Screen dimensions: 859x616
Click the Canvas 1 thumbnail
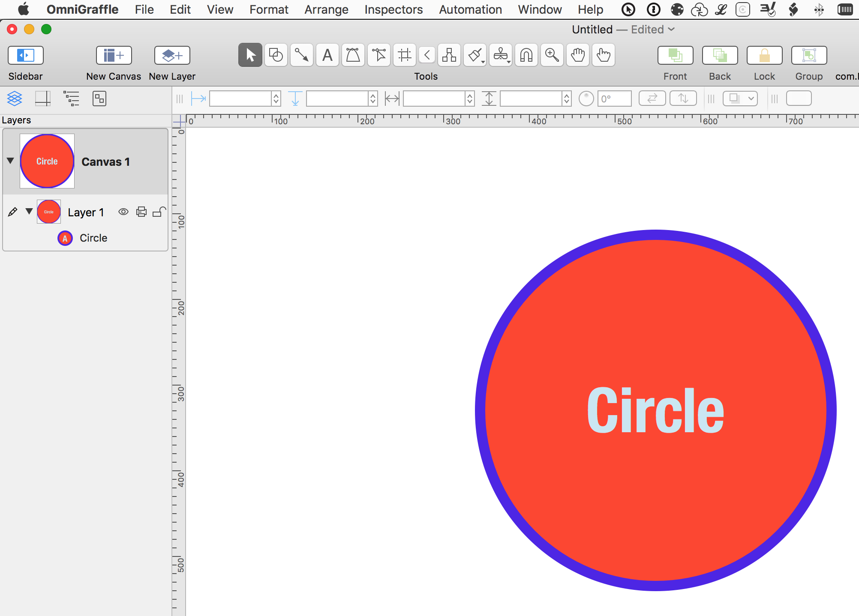click(47, 161)
